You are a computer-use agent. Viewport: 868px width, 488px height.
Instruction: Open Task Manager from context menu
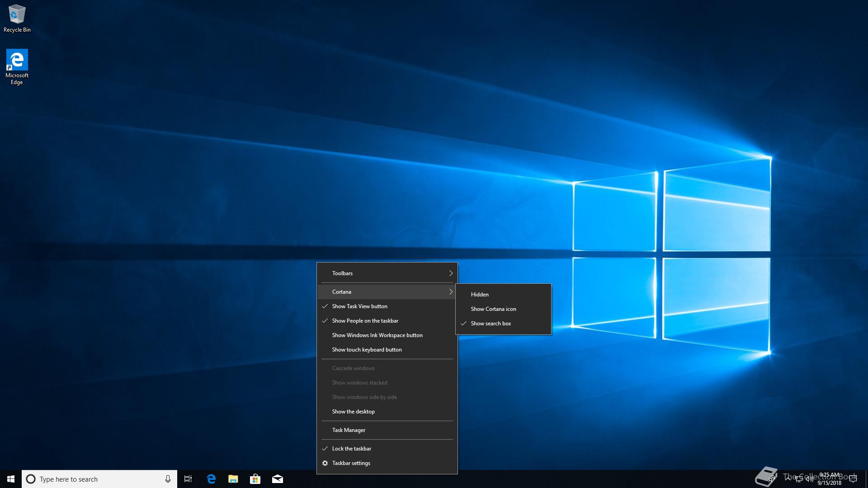tap(349, 430)
